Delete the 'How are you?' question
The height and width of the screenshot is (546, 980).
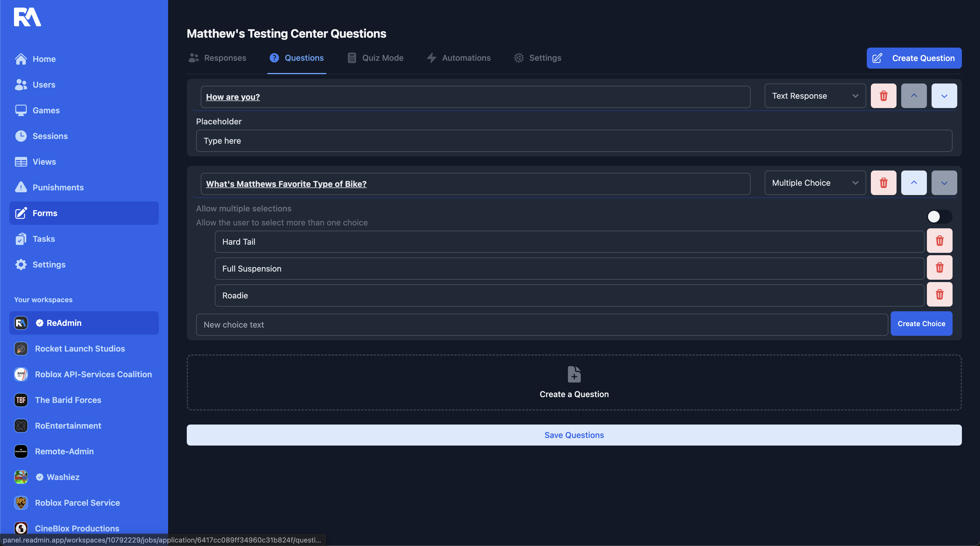pyautogui.click(x=883, y=96)
